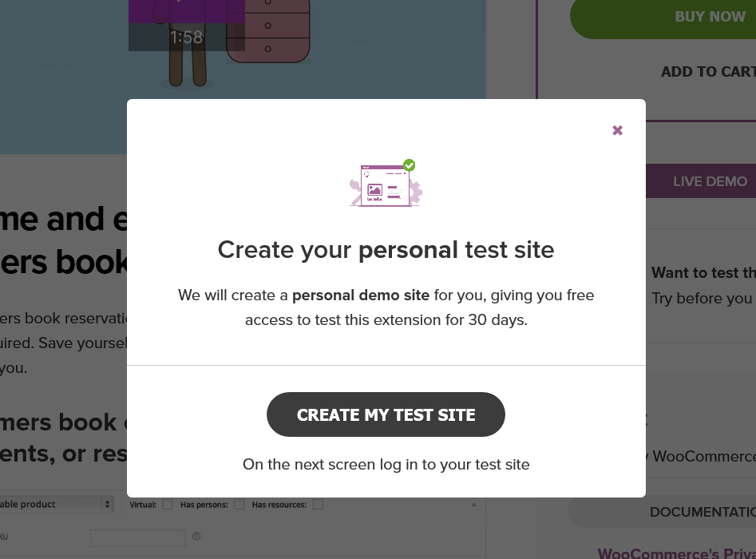Open the product type dropdown
Screen dimensions: 756x559
pyautogui.click(x=56, y=505)
